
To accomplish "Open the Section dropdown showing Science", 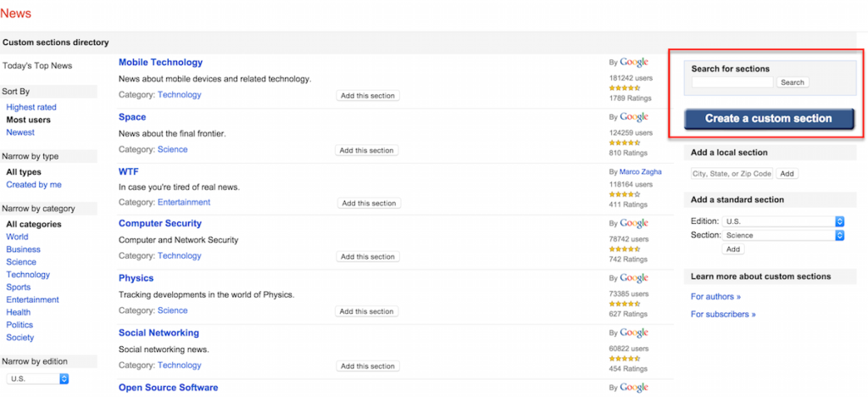I will 783,235.
